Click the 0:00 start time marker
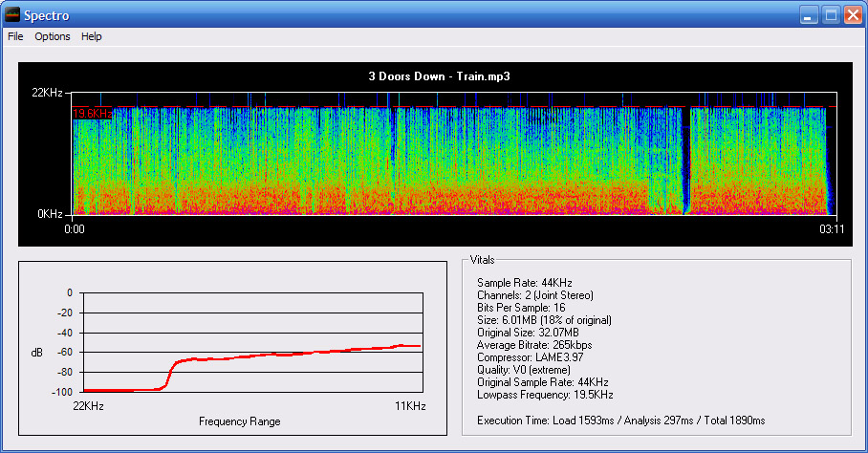868x453 pixels. click(75, 229)
